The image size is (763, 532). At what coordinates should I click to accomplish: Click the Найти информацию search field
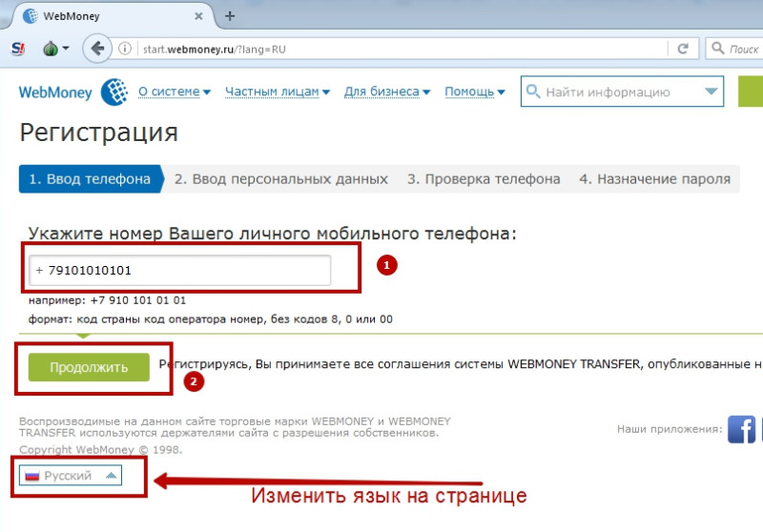click(622, 92)
